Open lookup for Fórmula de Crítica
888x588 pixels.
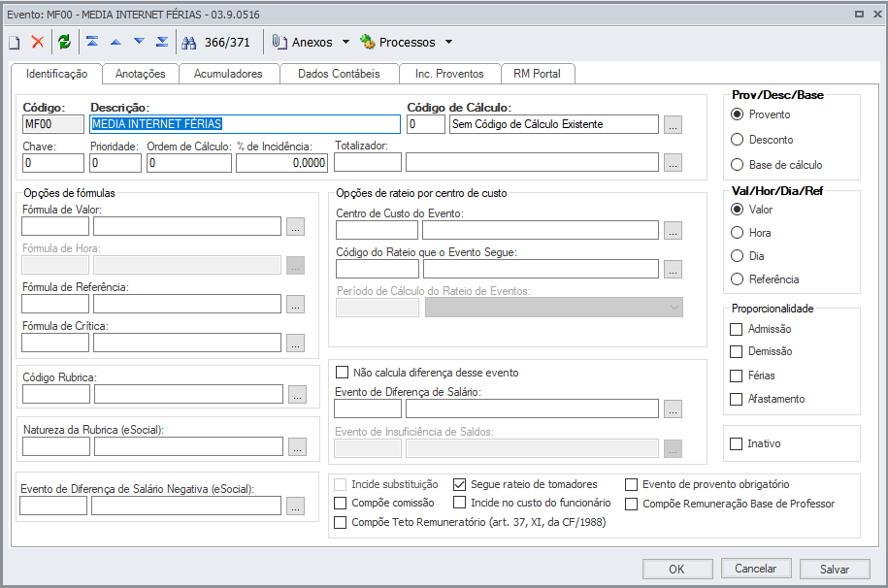295,343
